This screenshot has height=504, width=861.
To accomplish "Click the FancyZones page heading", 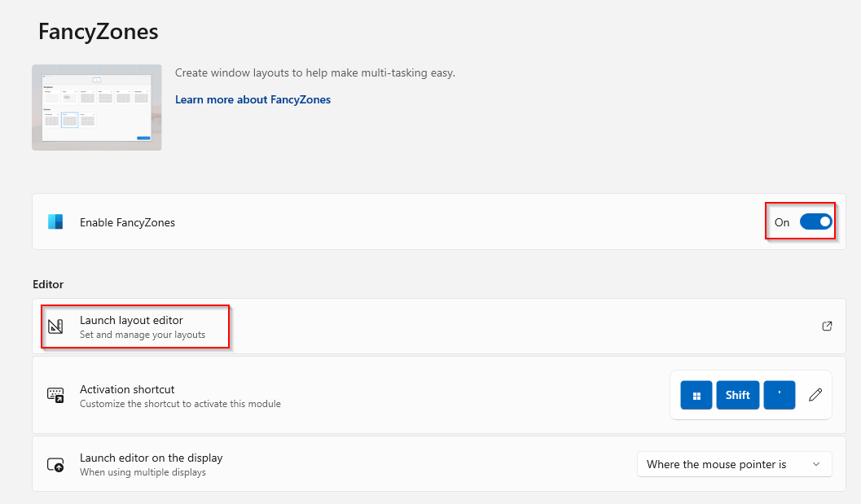I will [99, 31].
